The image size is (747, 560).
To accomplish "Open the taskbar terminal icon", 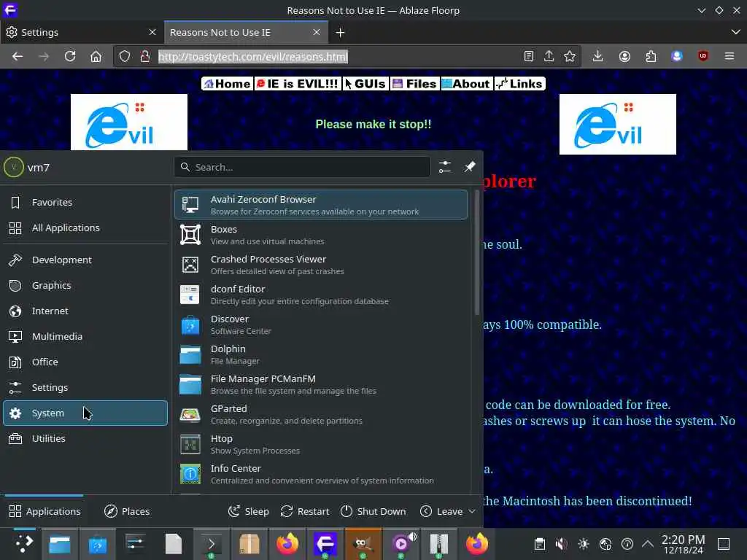I will tap(212, 544).
